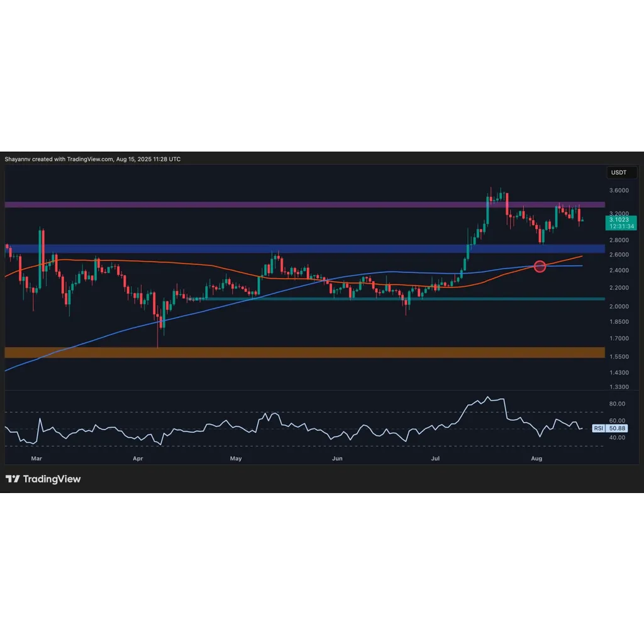This screenshot has height=644, width=644.
Task: Click the 3.6000 price axis label
Action: coord(619,191)
